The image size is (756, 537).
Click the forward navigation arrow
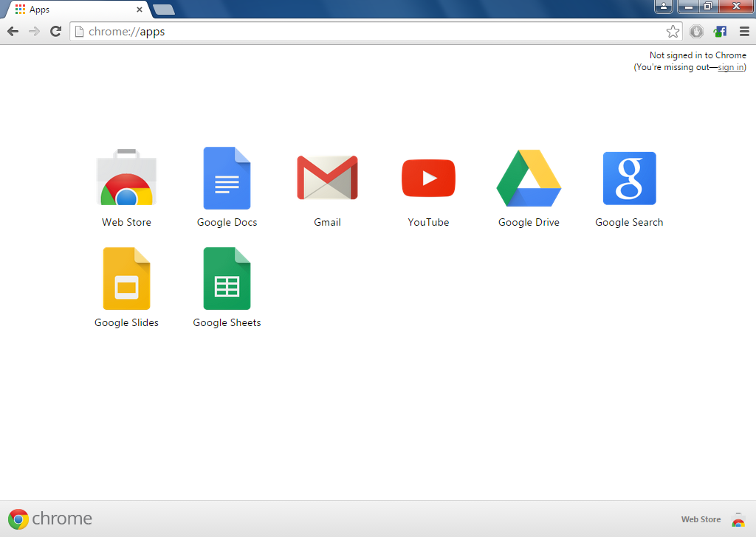tap(34, 32)
